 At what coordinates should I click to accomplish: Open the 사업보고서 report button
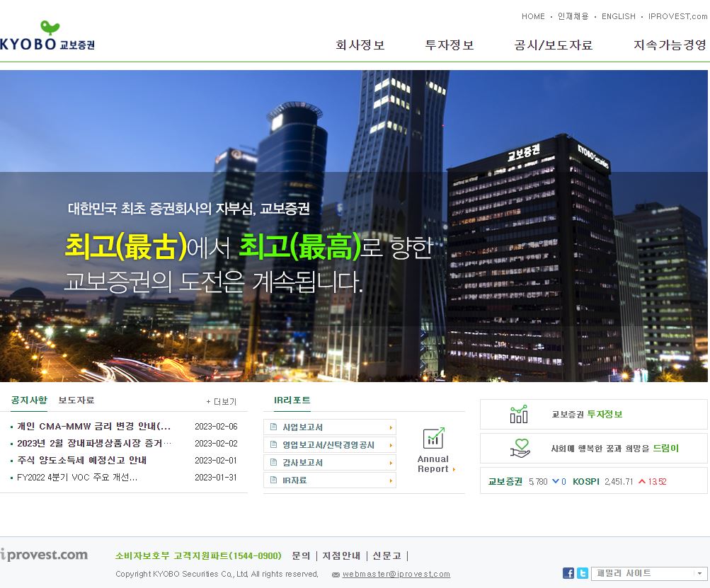[330, 427]
